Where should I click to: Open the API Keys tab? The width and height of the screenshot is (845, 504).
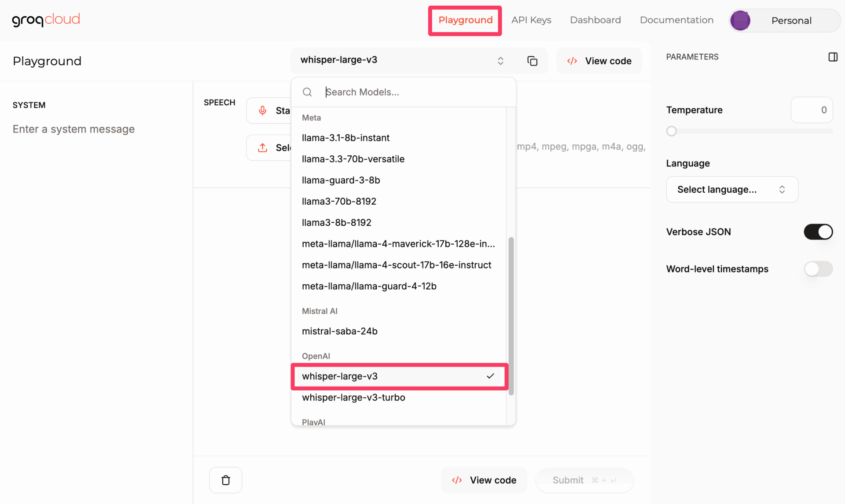coord(531,20)
